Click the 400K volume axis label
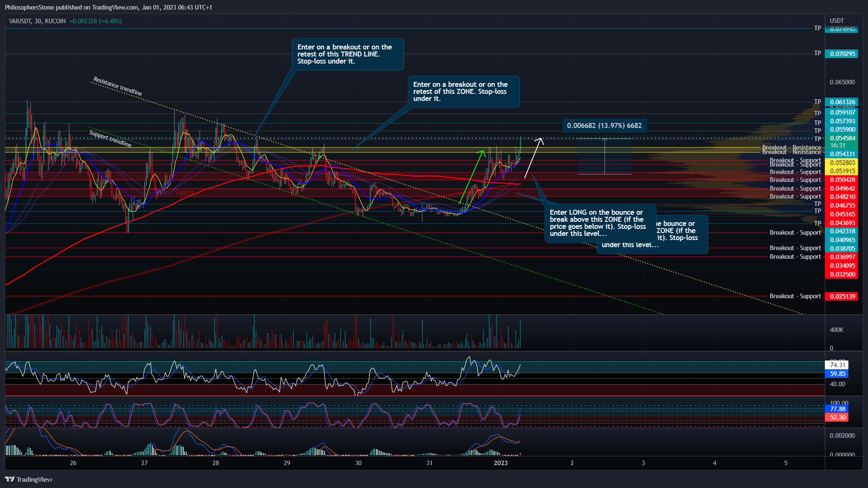 click(836, 330)
